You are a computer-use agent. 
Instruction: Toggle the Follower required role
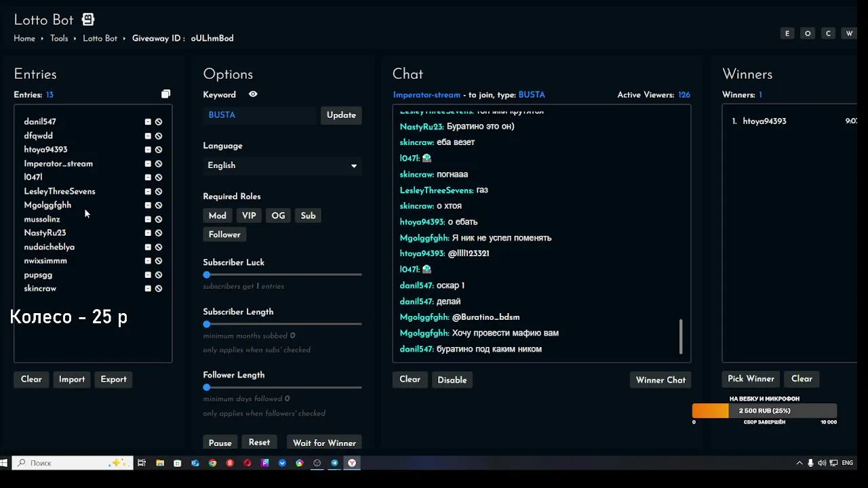click(x=224, y=235)
